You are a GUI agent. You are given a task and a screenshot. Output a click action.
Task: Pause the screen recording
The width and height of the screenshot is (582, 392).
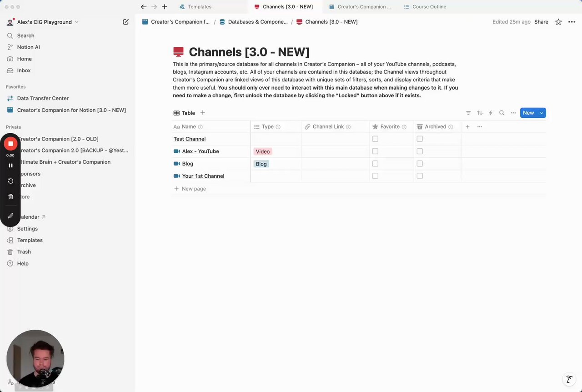click(x=10, y=166)
